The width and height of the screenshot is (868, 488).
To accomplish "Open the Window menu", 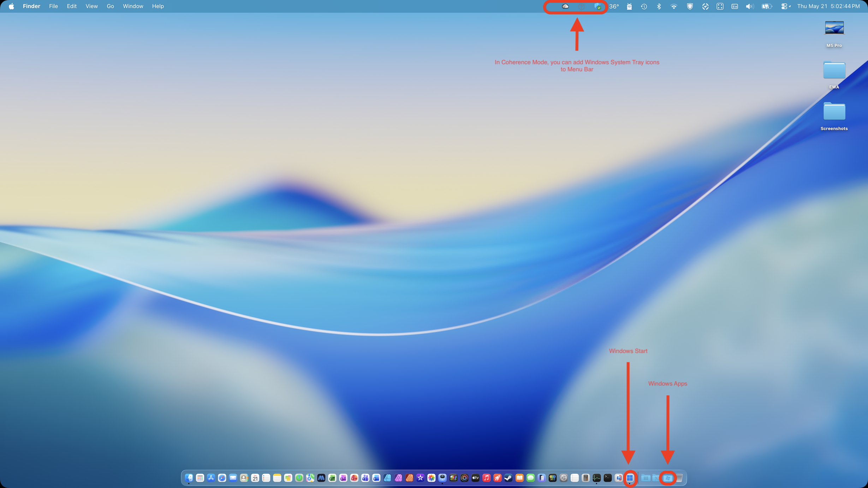I will pyautogui.click(x=133, y=6).
